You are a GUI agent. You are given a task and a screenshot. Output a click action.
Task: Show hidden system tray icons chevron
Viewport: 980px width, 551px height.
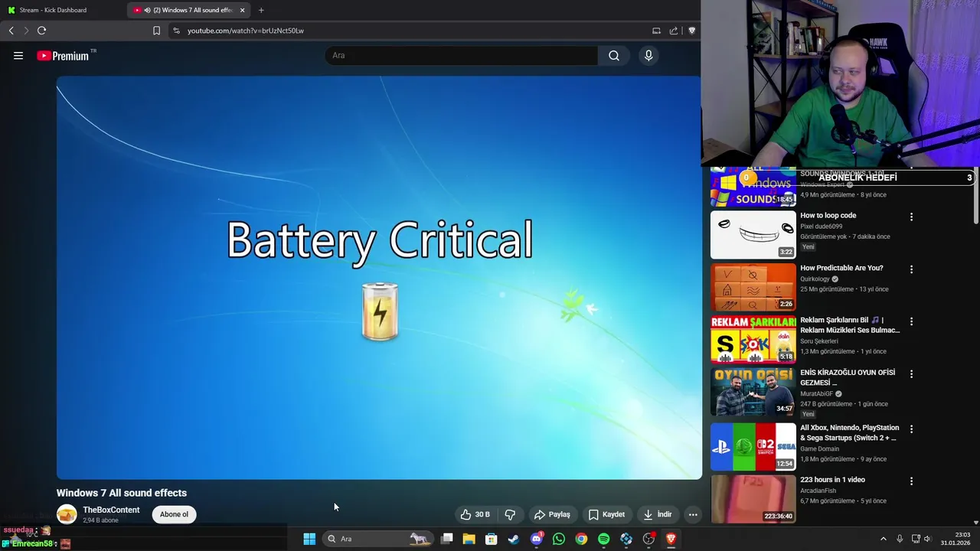click(x=883, y=539)
